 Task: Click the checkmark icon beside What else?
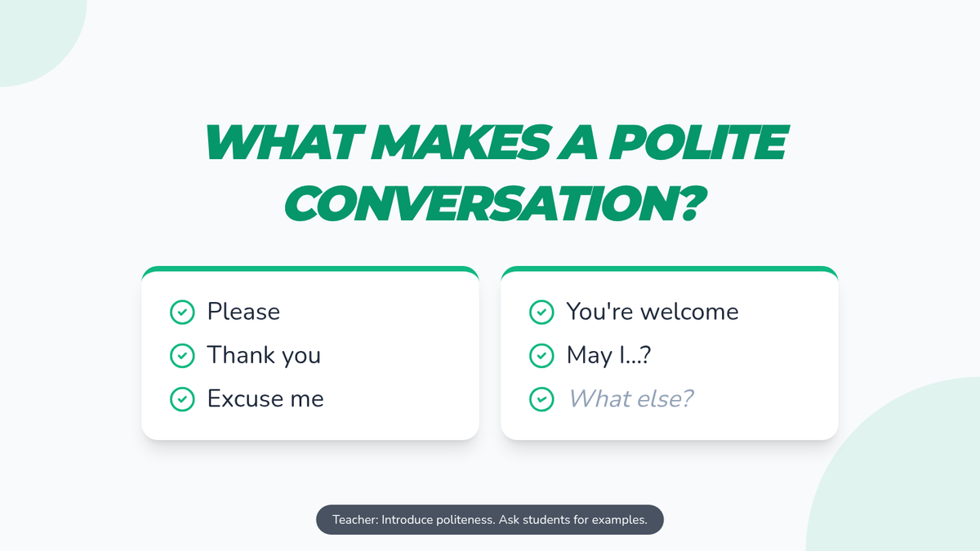(x=541, y=399)
